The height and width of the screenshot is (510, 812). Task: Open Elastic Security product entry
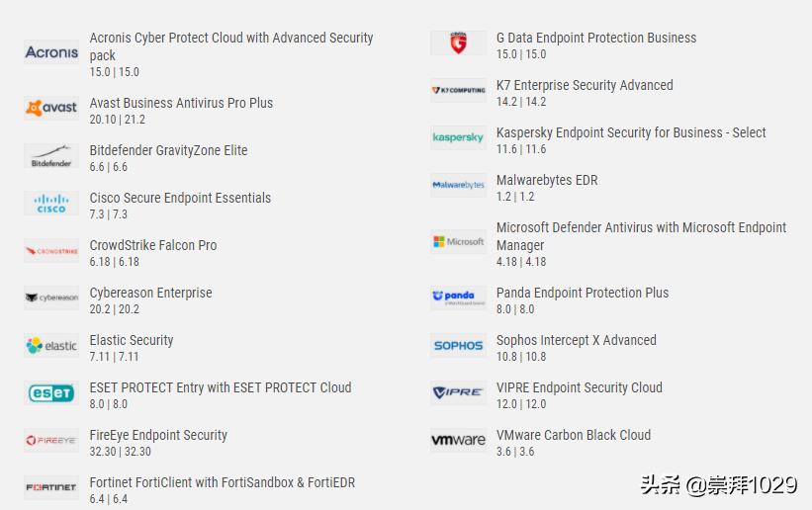coord(132,340)
